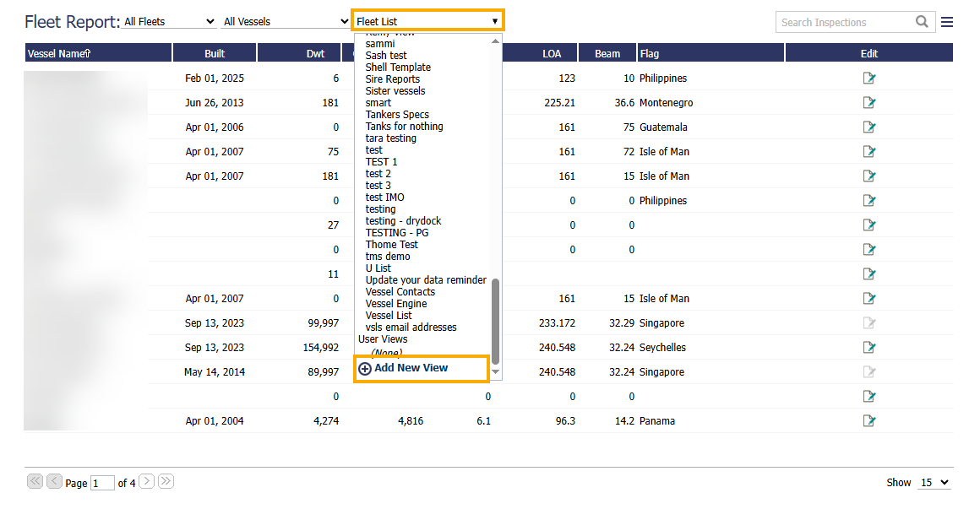Click the Search Inspections field
Image resolution: width=980 pixels, height=509 pixels.
[x=842, y=22]
